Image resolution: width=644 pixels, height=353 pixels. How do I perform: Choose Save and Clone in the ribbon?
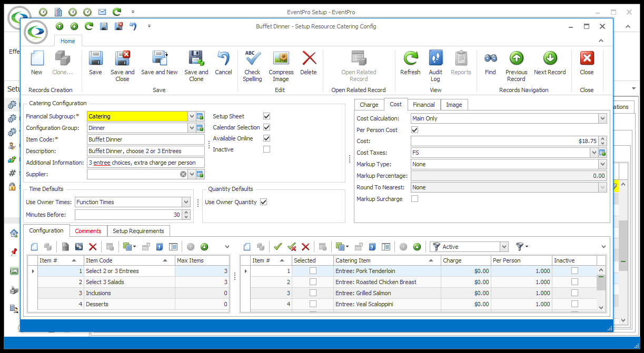(x=196, y=66)
